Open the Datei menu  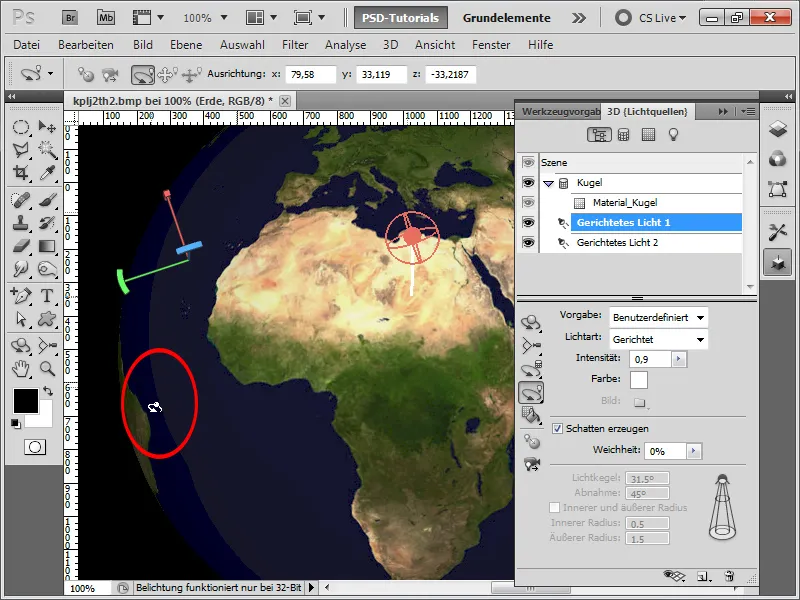click(x=27, y=45)
